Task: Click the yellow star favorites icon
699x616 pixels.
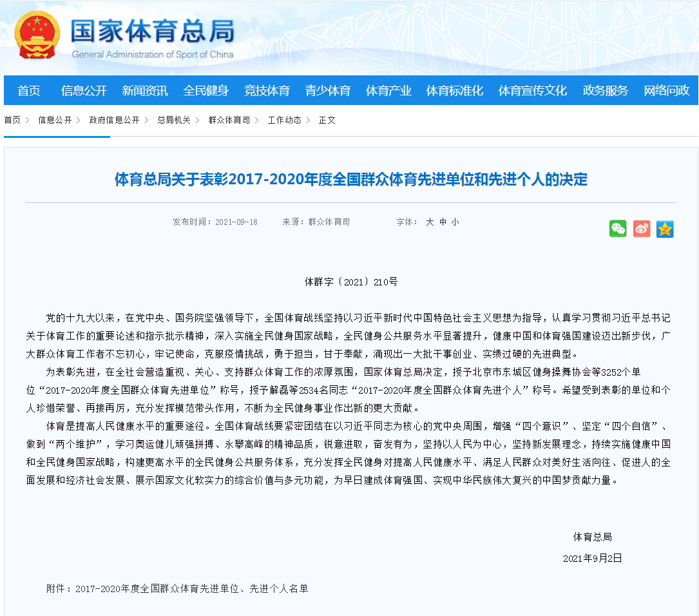Action: (x=665, y=229)
